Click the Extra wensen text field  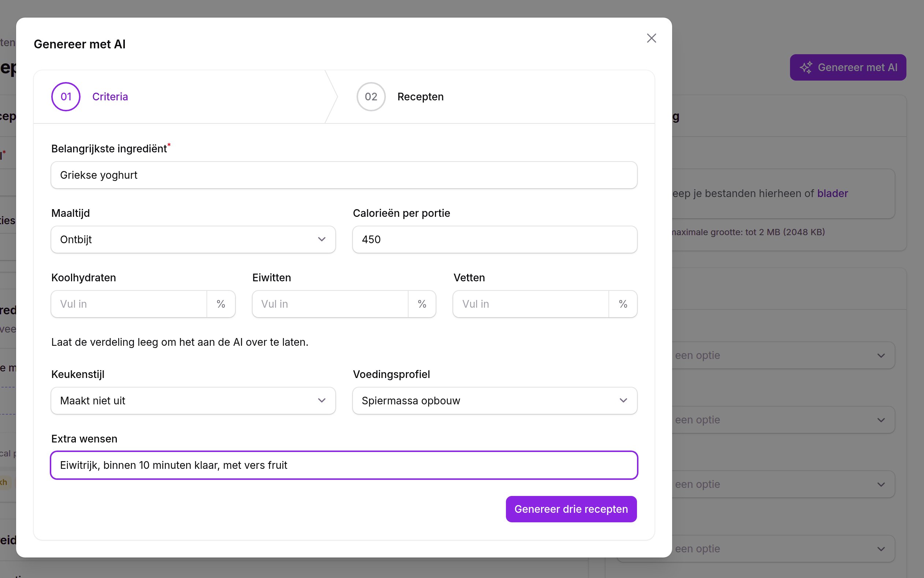(x=344, y=465)
